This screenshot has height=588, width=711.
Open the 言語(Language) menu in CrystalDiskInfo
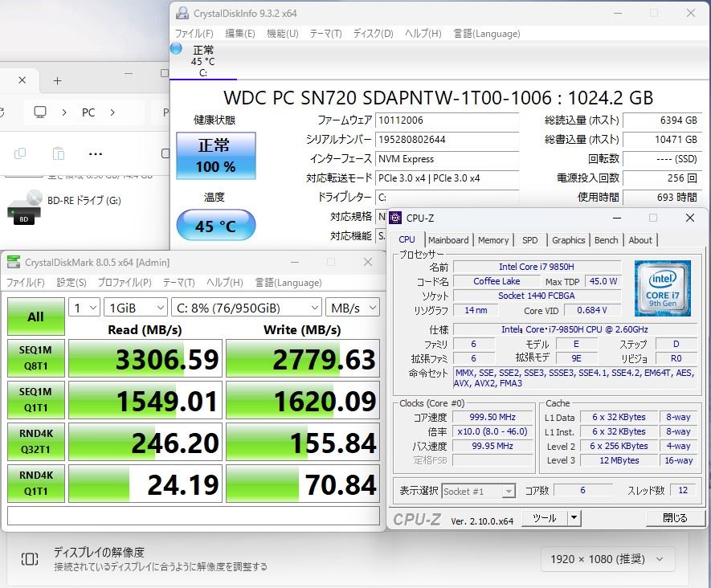(487, 34)
